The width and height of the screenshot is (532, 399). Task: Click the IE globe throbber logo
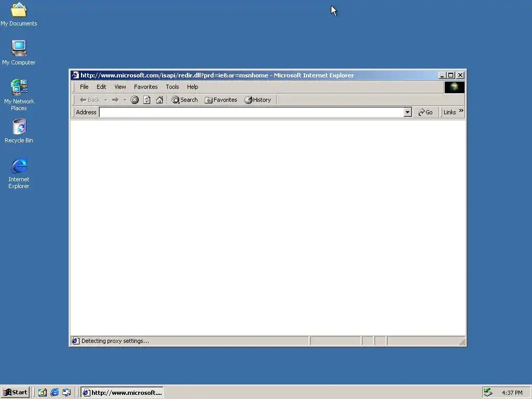[x=454, y=87]
